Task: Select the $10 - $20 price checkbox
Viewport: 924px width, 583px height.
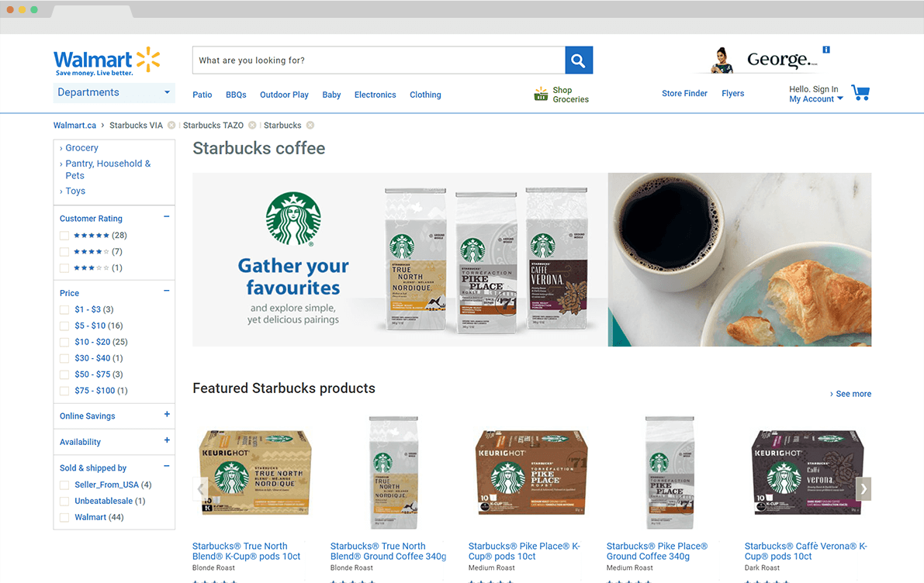Action: coord(64,342)
